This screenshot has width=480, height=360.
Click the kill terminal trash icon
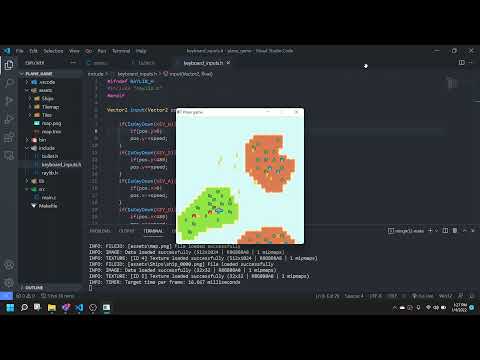(455, 230)
